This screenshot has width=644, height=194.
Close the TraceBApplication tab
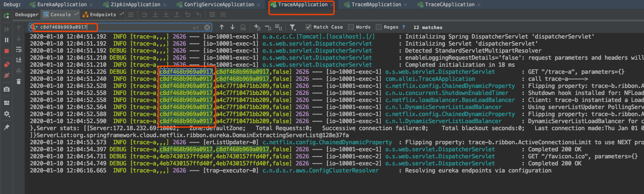406,5
